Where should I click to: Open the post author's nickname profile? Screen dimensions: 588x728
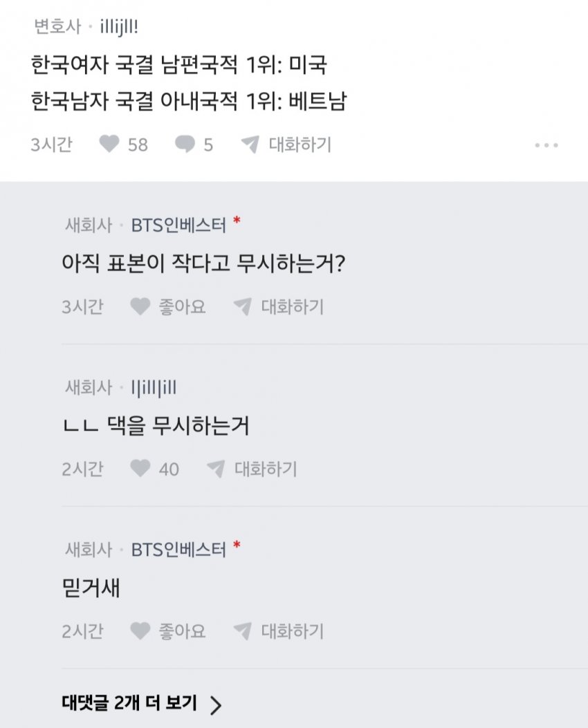tap(120, 28)
